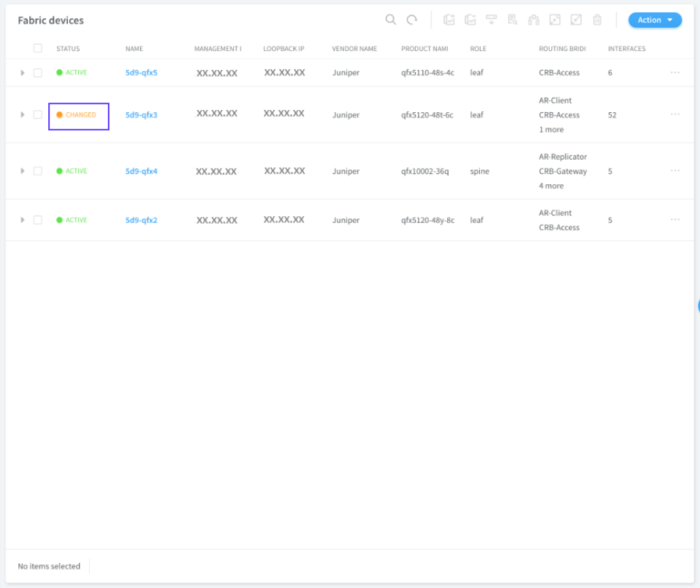Viewport: 700px width, 588px height.
Task: Click the download-to-device toolbar icon
Action: pyautogui.click(x=491, y=20)
